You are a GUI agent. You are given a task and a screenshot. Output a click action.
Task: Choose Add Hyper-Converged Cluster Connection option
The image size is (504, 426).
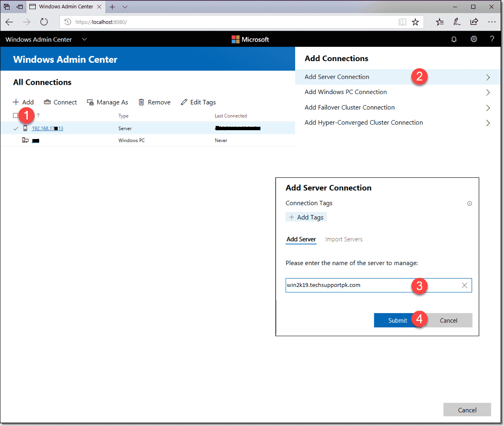(398, 123)
